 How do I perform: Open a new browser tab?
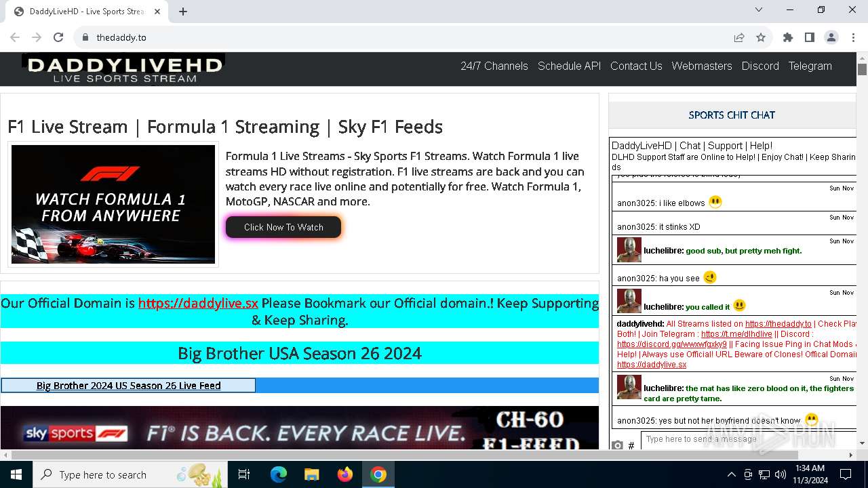coord(183,12)
